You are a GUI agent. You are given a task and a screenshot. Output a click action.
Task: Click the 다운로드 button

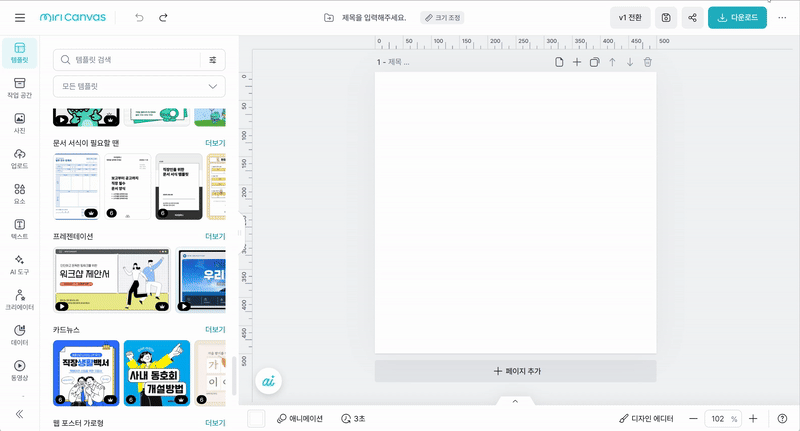(x=737, y=18)
